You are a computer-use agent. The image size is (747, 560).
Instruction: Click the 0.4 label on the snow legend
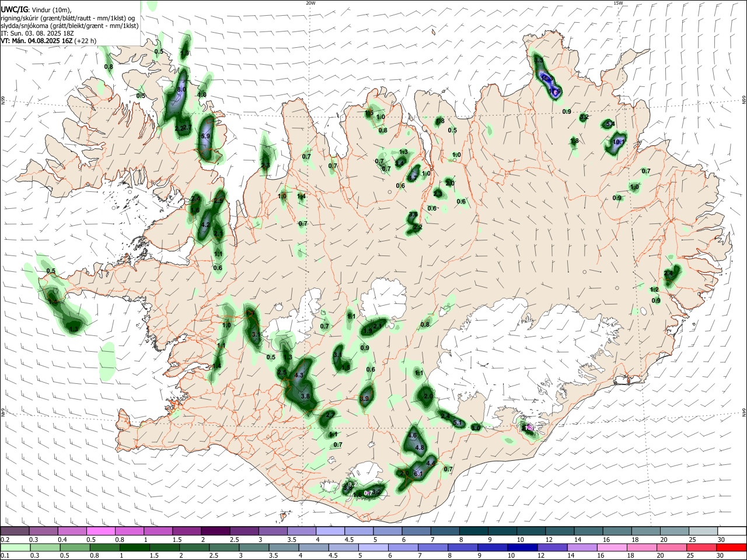[63, 540]
